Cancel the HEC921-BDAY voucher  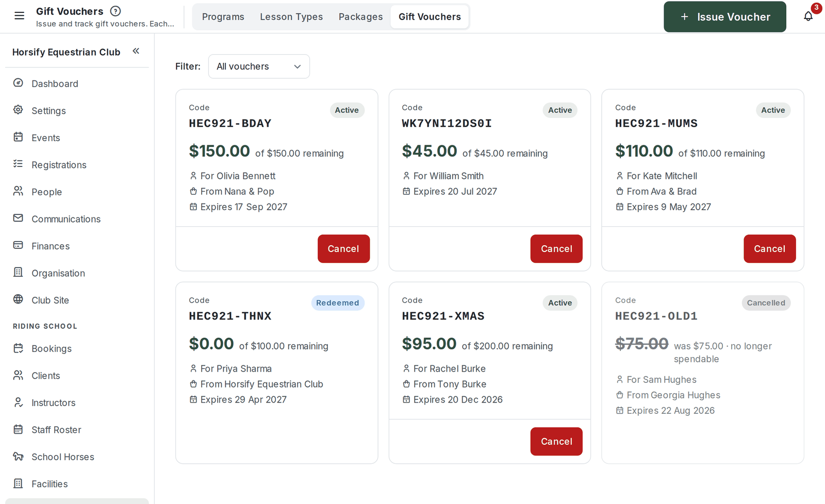[343, 249]
